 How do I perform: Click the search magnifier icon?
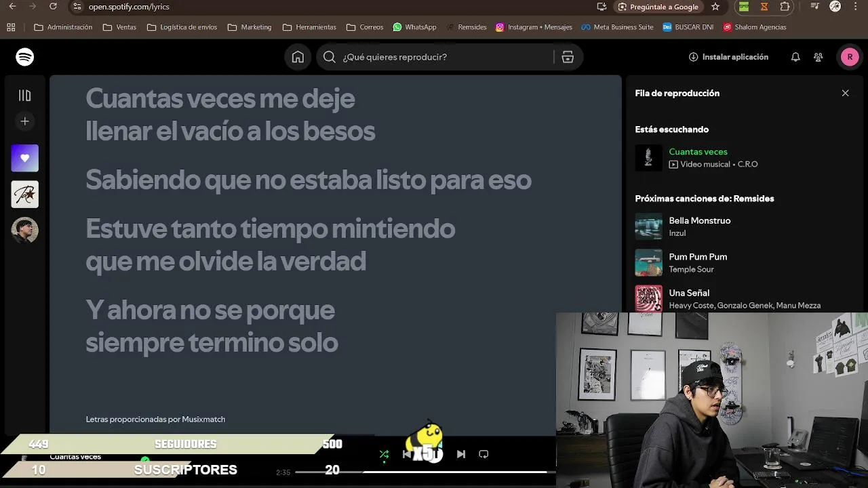click(330, 57)
